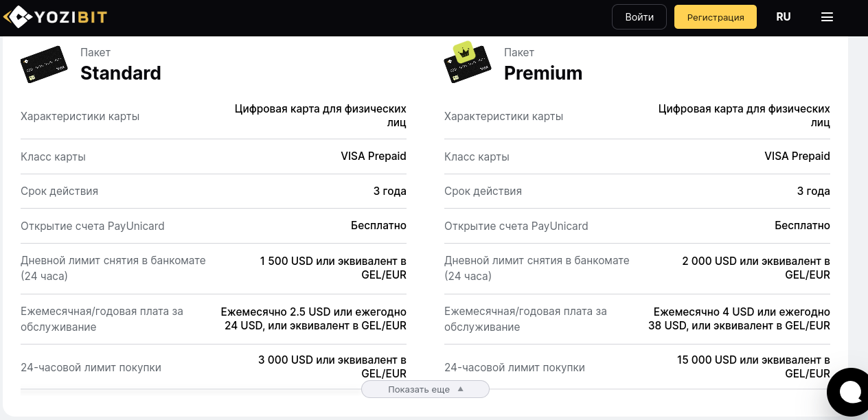Click '3 года' in the Premium column
The image size is (868, 420).
[814, 191]
